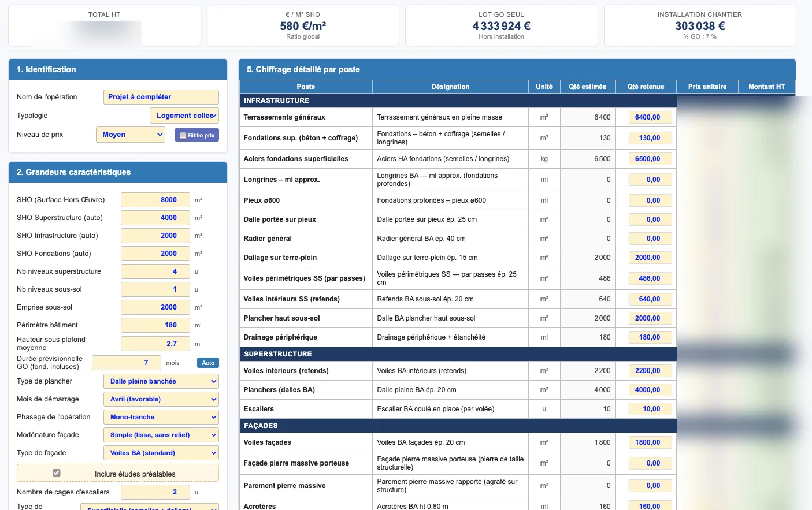This screenshot has width=812, height=510.
Task: Click the "1. Identification" panel header
Action: 118,69
